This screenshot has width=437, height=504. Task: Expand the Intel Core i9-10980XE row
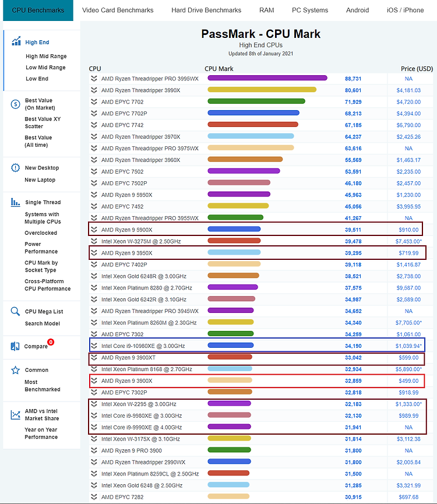click(94, 346)
